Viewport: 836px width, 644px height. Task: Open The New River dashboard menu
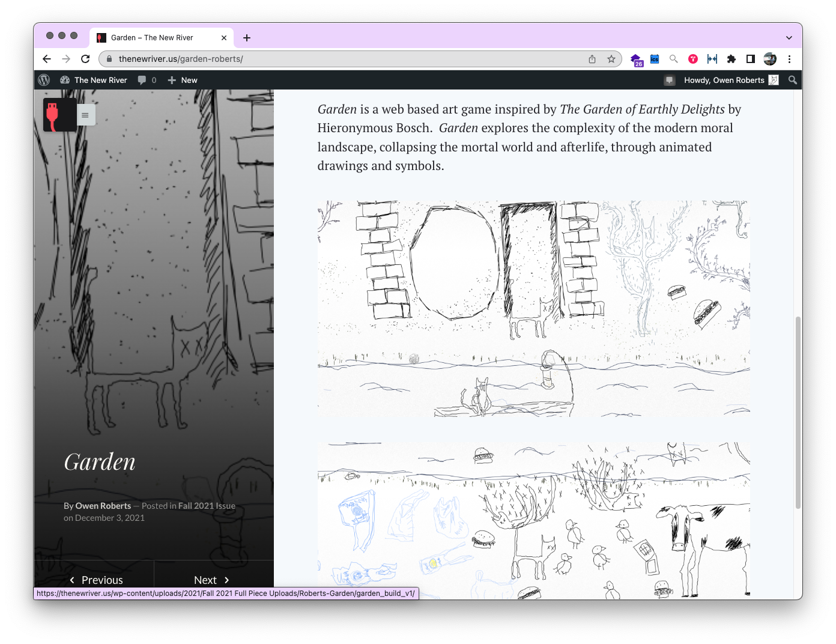coord(94,80)
